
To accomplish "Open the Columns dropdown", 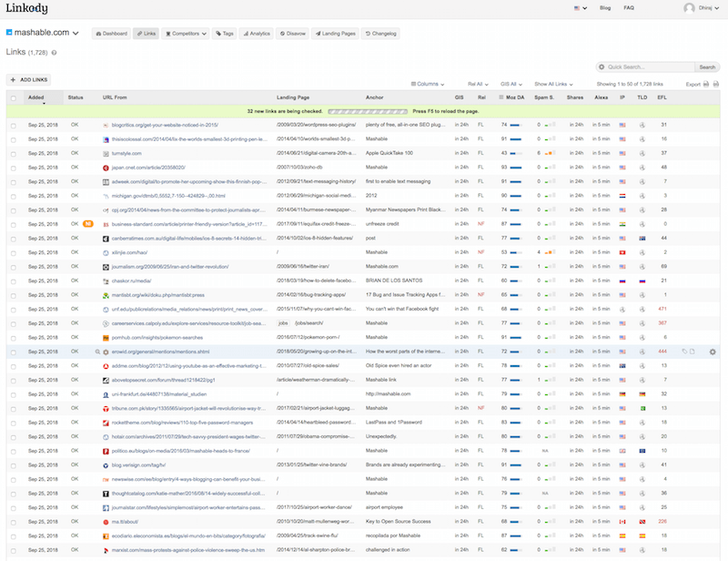I will 428,84.
